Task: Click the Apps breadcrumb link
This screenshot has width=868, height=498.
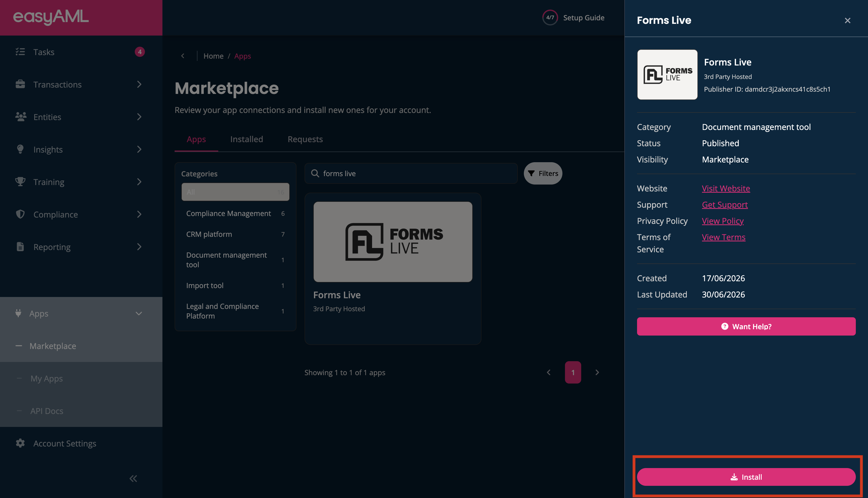Action: (242, 56)
